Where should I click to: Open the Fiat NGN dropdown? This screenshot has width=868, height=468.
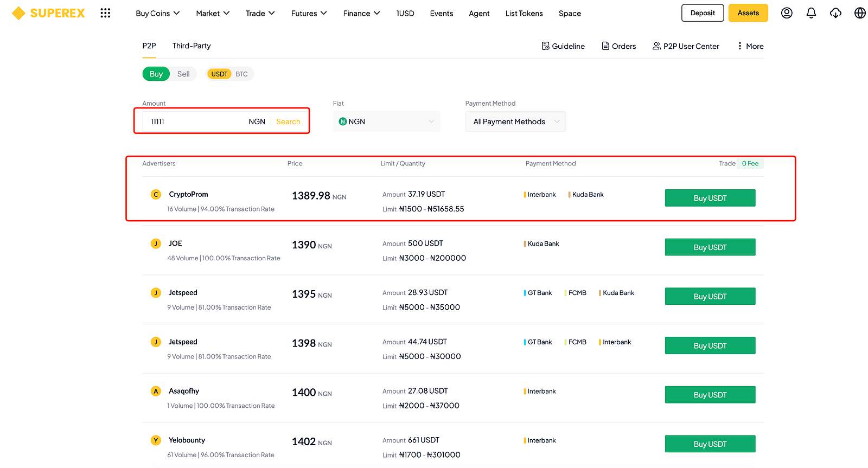387,121
